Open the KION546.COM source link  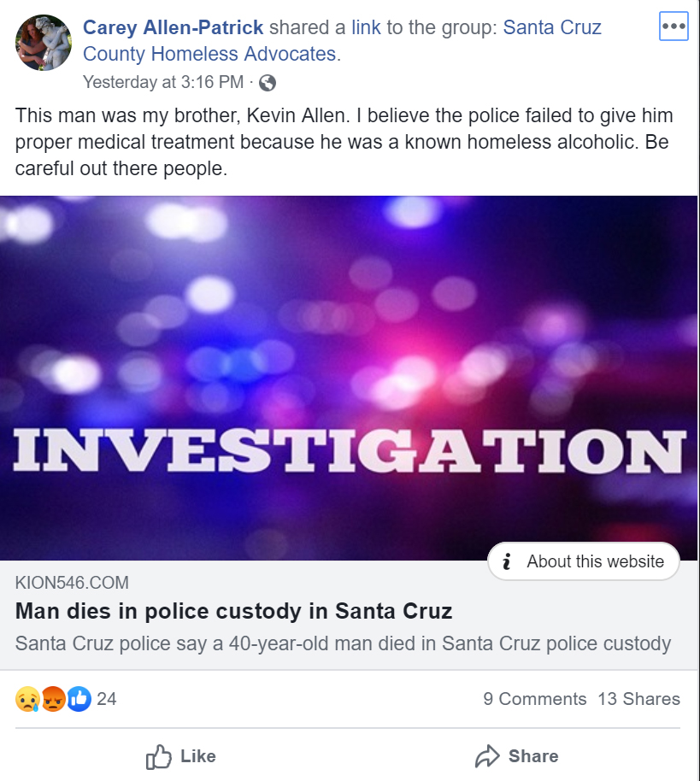pos(72,584)
